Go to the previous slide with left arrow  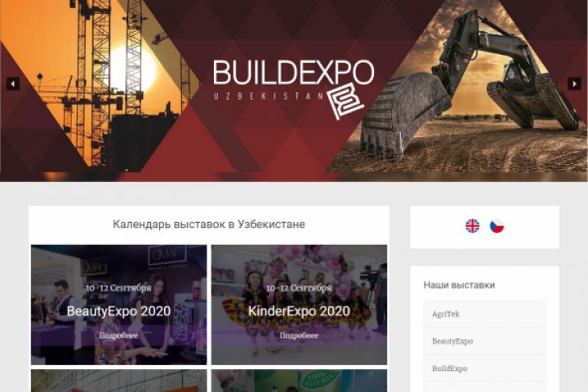pyautogui.click(x=13, y=83)
